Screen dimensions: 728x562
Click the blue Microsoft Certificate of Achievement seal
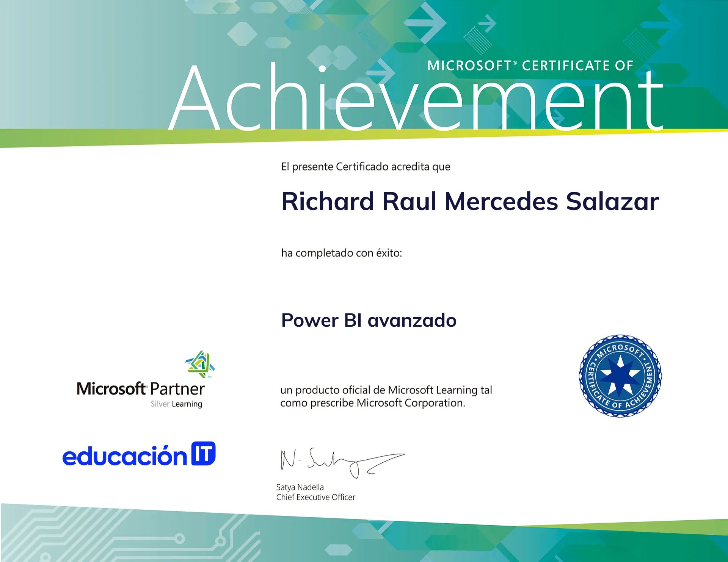[620, 376]
